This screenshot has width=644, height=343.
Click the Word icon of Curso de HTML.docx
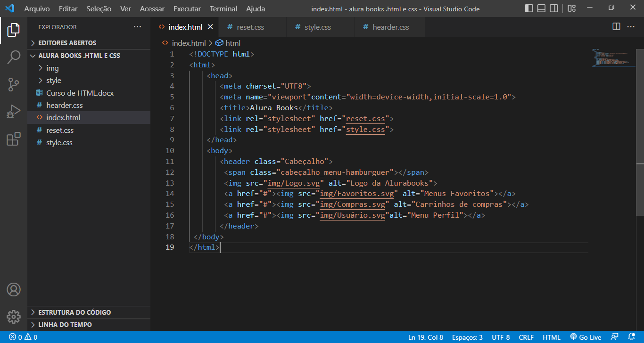[40, 93]
